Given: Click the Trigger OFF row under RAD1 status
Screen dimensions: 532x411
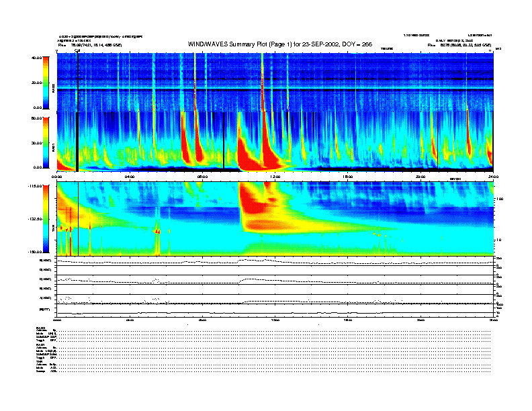Looking at the screenshot, I should pos(263,357).
